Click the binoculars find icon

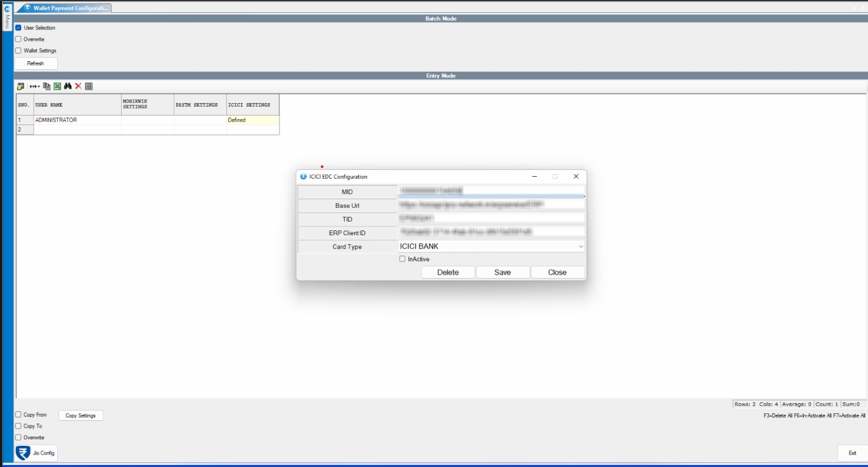click(68, 86)
